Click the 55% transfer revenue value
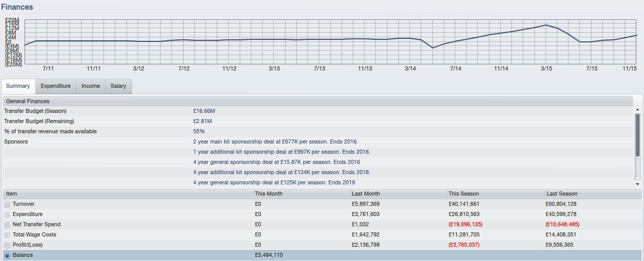644x261 pixels. 199,131
